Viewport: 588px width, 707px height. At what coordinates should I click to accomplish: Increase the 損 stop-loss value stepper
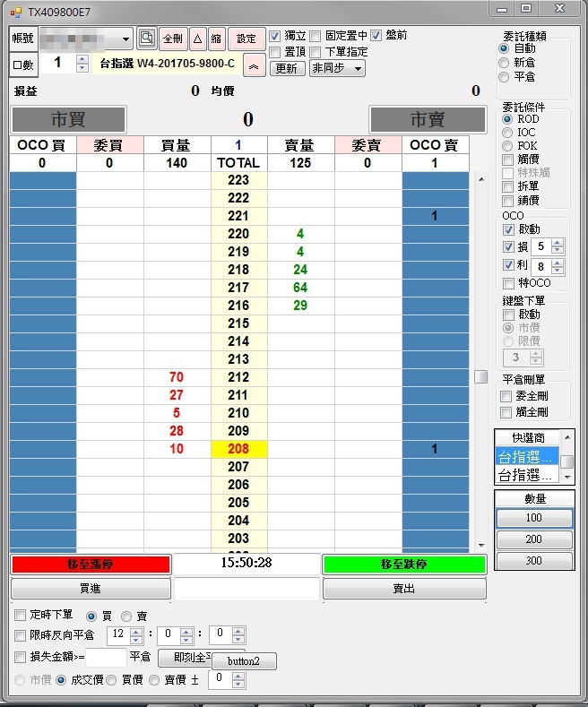558,243
